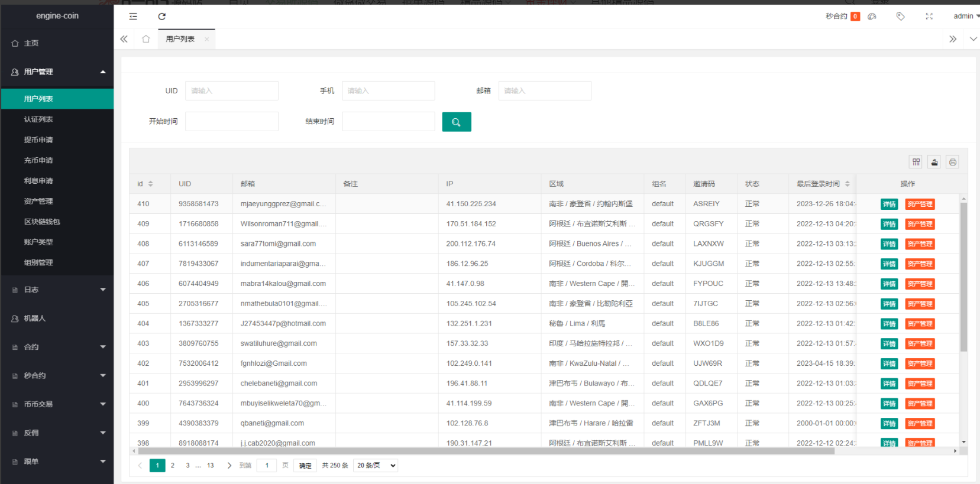
Task: Click the tag note icon in header
Action: (900, 17)
